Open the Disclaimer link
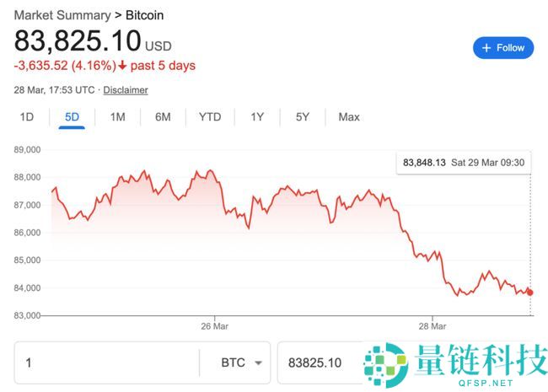Image resolution: width=548 pixels, height=392 pixels. 126,90
